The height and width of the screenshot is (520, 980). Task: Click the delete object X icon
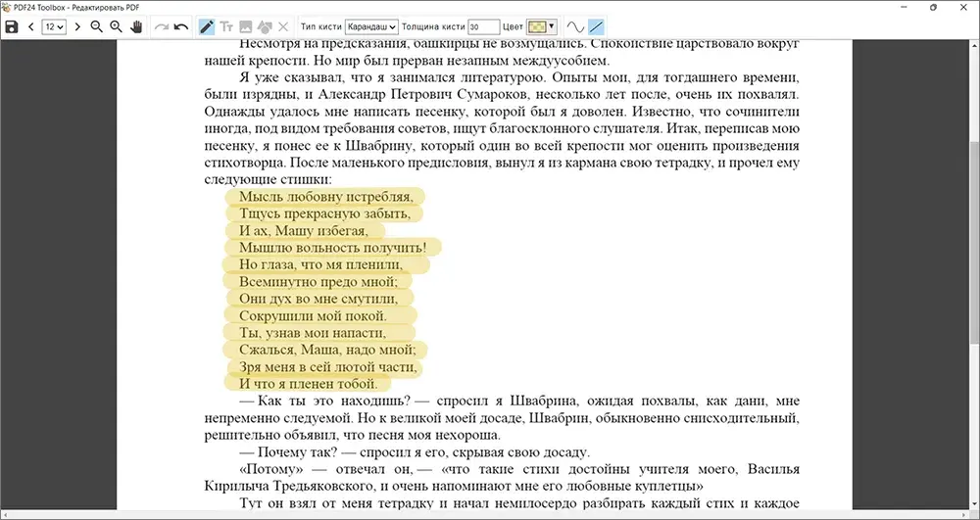tap(283, 26)
